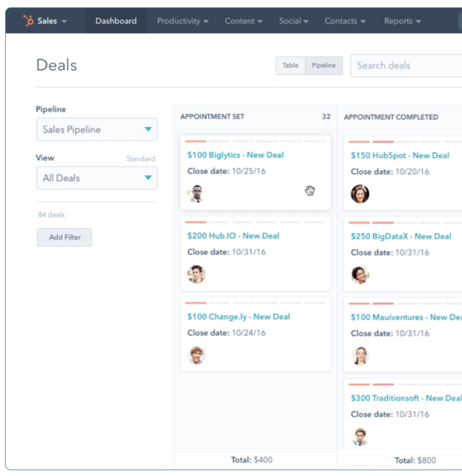Click the Appointment Set column header
The image size is (462, 476).
pyautogui.click(x=212, y=117)
